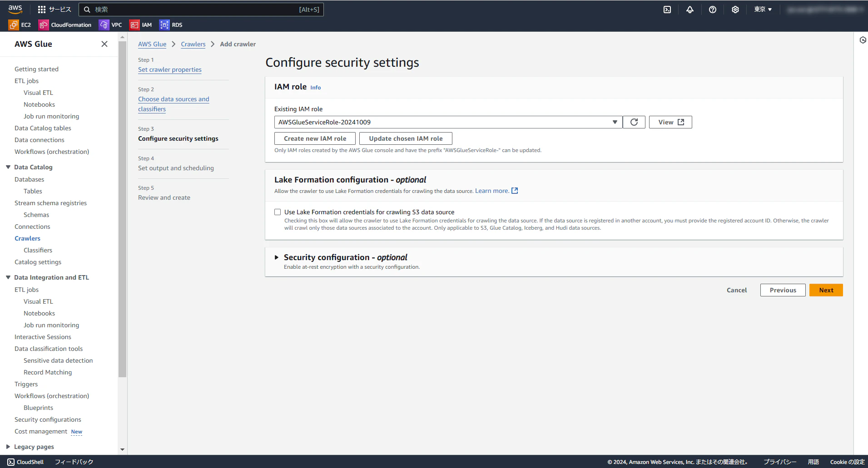This screenshot has width=868, height=468.
Task: Open the Existing IAM role dropdown
Action: coord(448,122)
